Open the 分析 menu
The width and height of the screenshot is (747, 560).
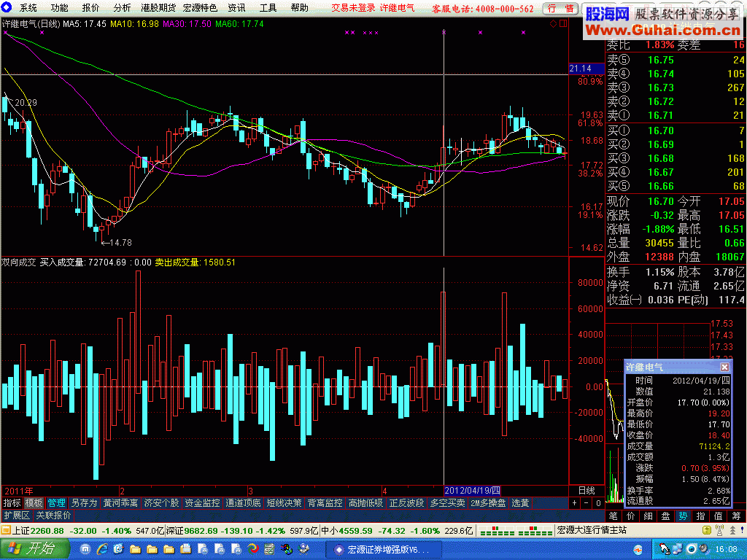point(122,8)
